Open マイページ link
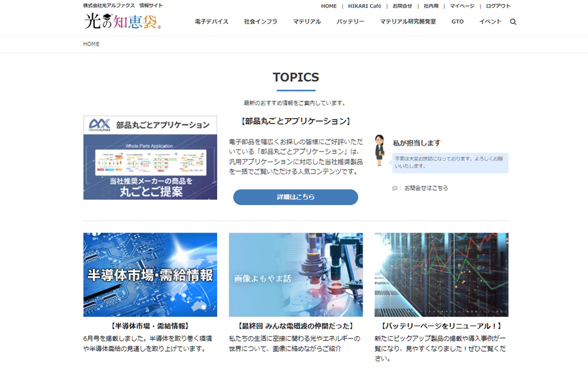Image resolution: width=588 pixels, height=370 pixels. pos(462,6)
